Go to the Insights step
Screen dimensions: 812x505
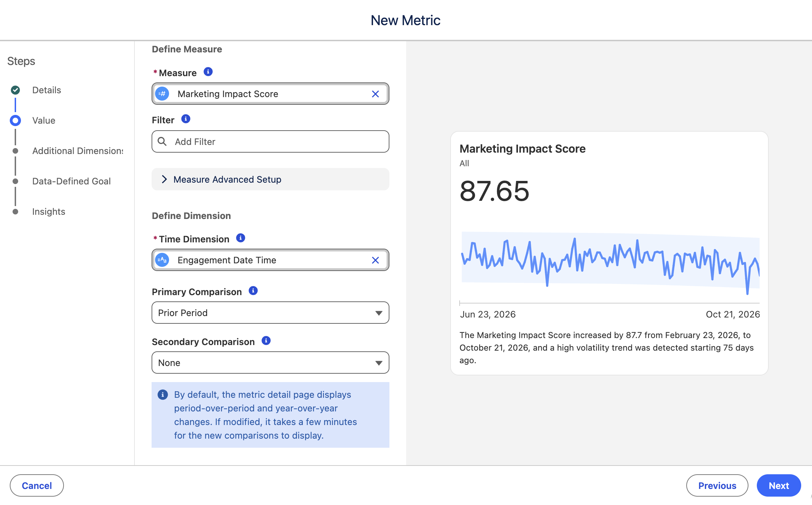click(49, 212)
